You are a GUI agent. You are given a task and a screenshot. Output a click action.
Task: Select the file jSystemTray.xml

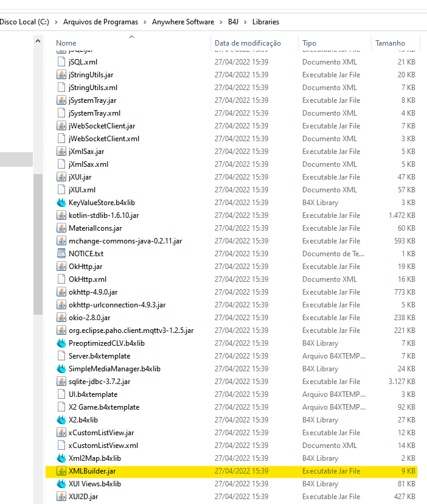pos(94,113)
